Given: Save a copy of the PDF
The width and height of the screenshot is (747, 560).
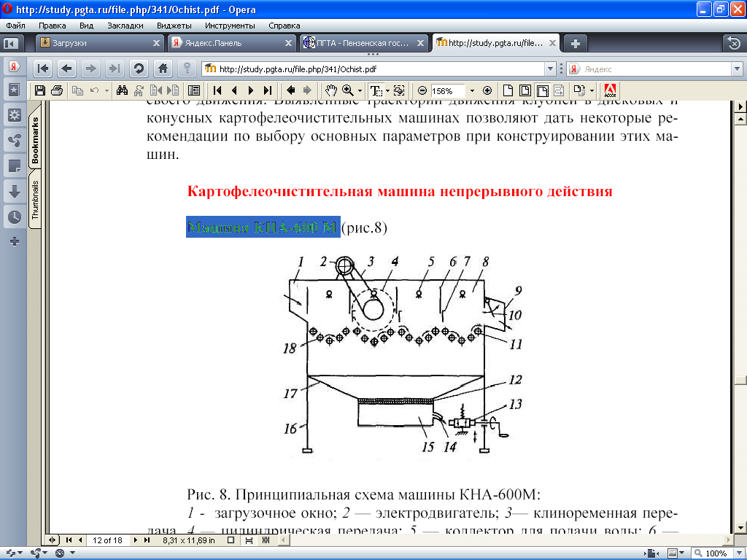Looking at the screenshot, I should point(40,90).
